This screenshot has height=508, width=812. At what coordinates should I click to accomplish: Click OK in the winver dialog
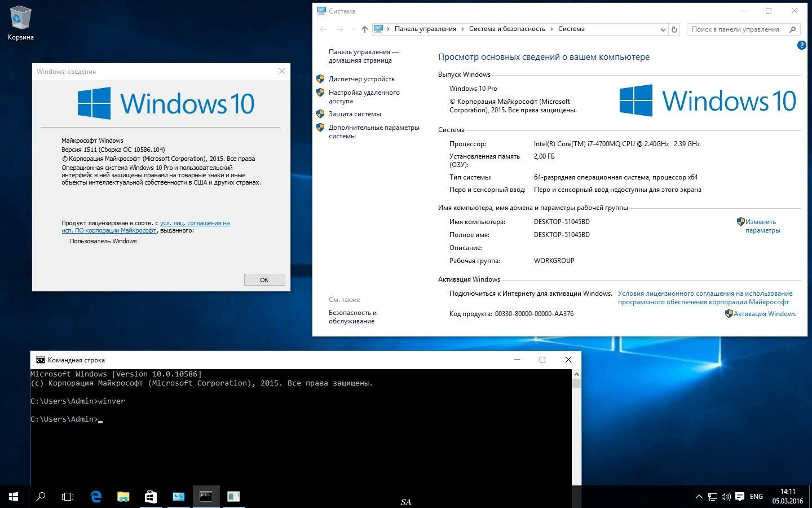[264, 280]
